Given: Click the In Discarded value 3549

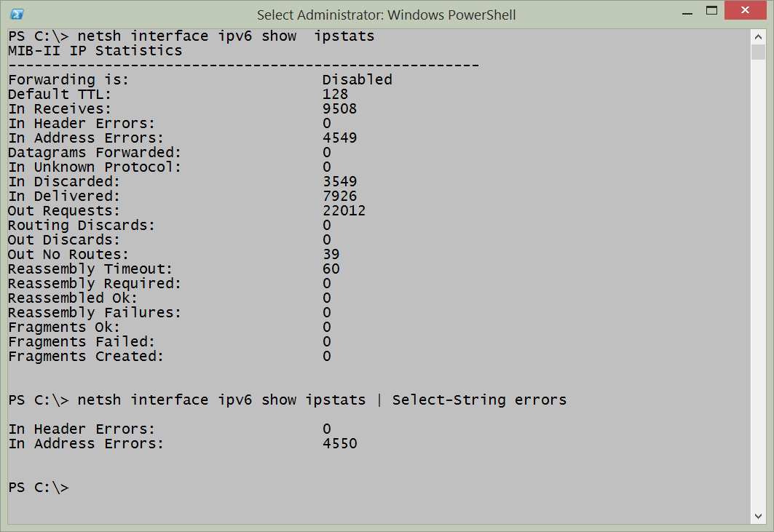Looking at the screenshot, I should pos(339,182).
